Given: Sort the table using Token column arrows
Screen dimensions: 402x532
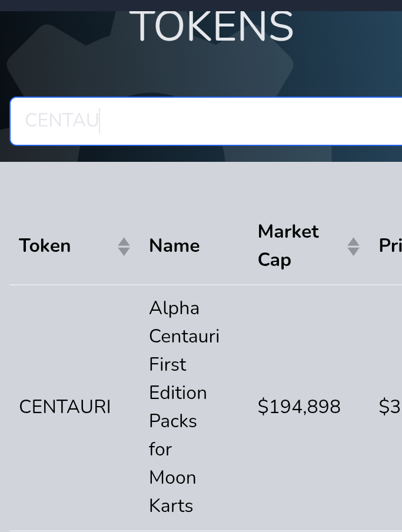Looking at the screenshot, I should [124, 247].
